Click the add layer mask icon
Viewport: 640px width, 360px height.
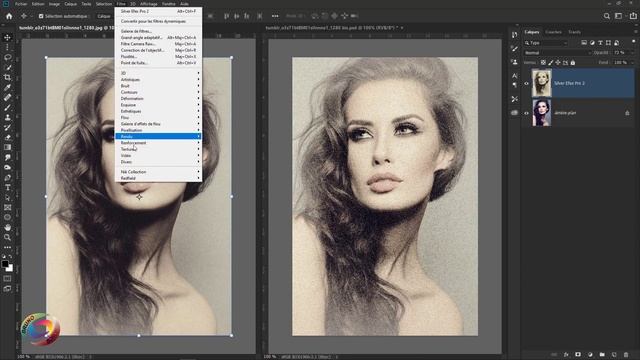coord(578,355)
